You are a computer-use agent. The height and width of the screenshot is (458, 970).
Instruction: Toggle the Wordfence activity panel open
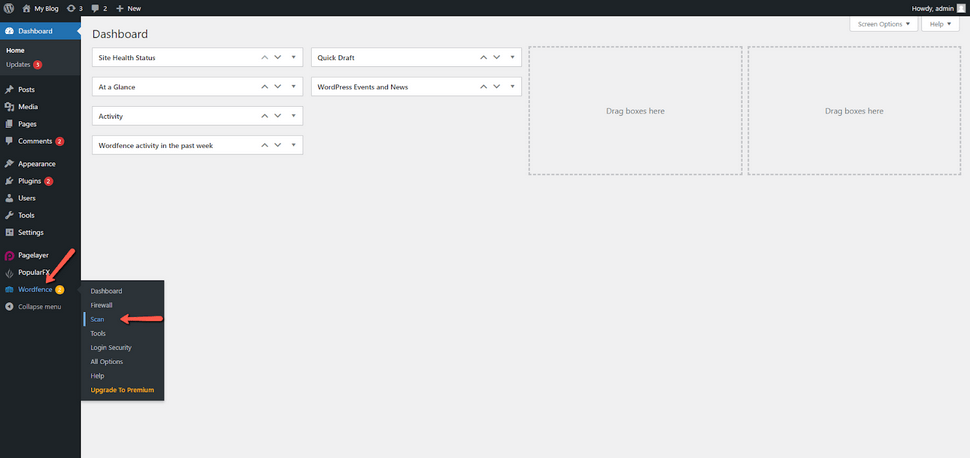tap(294, 145)
